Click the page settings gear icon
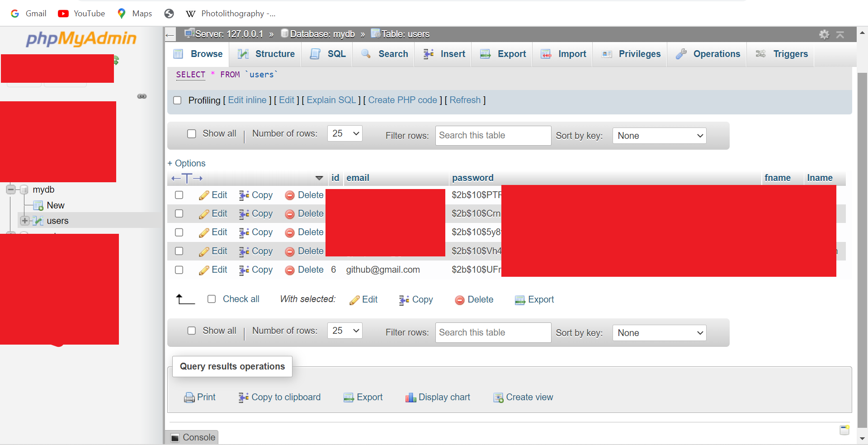 click(x=824, y=34)
